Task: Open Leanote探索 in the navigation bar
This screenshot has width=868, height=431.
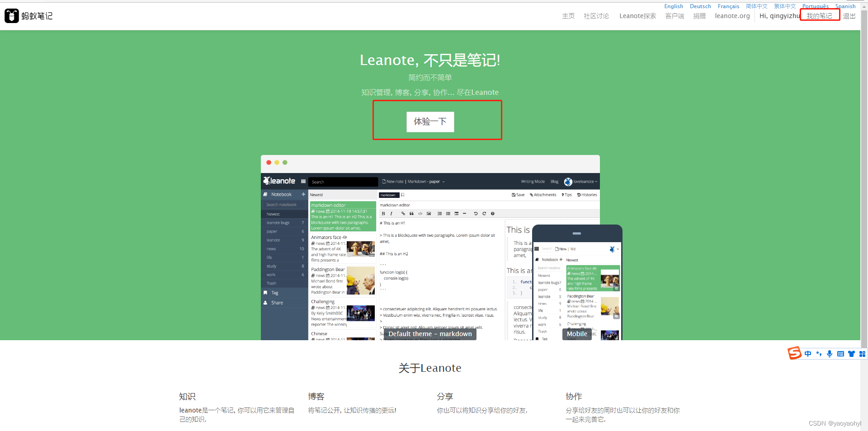Action: click(x=637, y=16)
